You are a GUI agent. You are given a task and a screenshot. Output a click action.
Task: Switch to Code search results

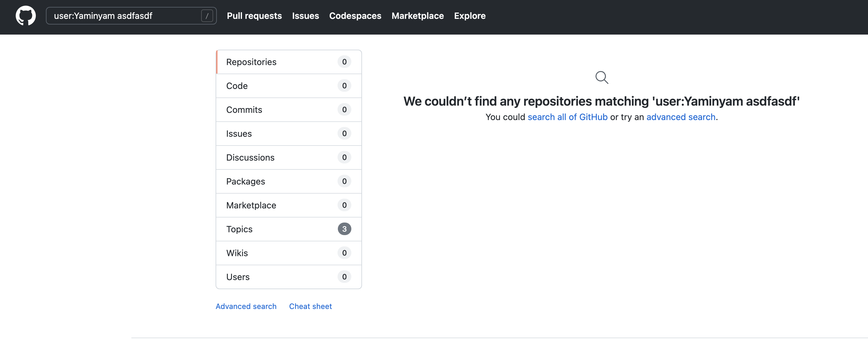click(x=237, y=86)
